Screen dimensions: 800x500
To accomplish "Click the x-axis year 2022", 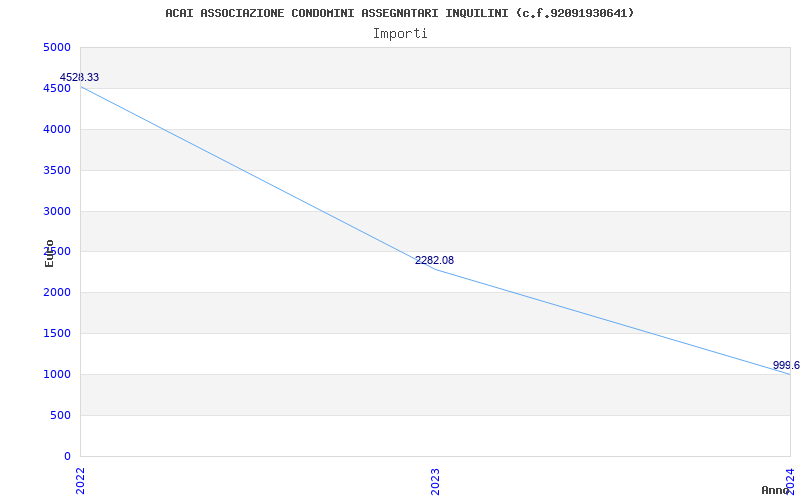I will coord(80,481).
